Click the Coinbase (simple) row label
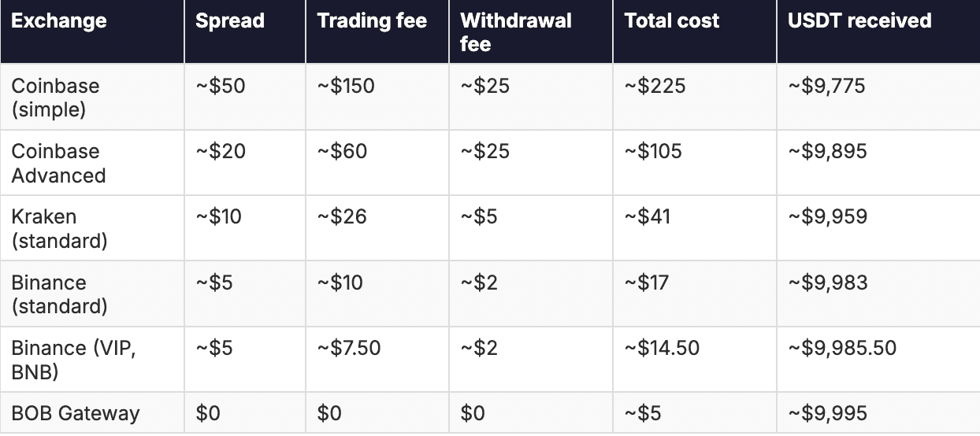 click(x=56, y=97)
